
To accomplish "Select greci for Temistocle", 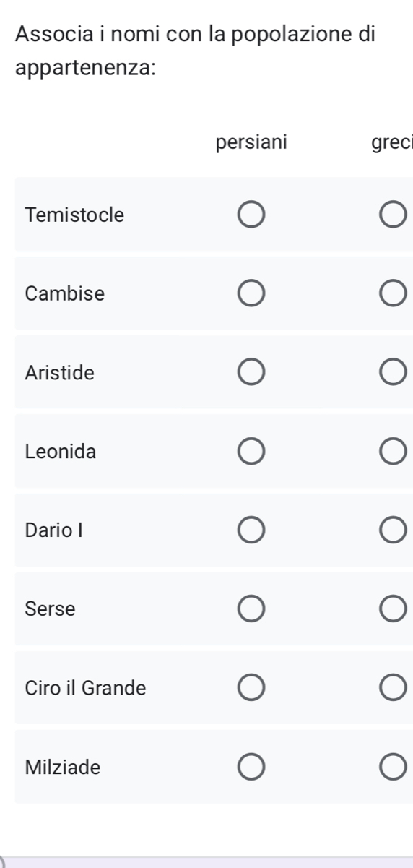I will (x=393, y=215).
